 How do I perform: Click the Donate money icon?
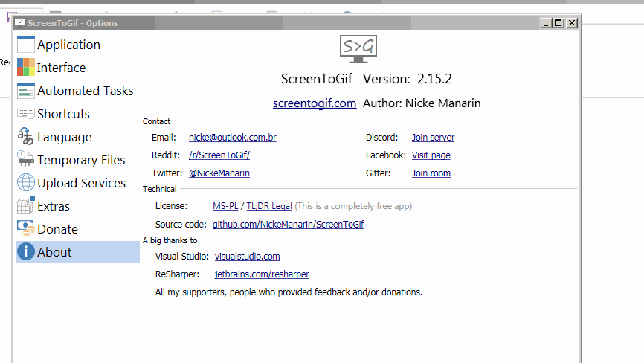[26, 228]
